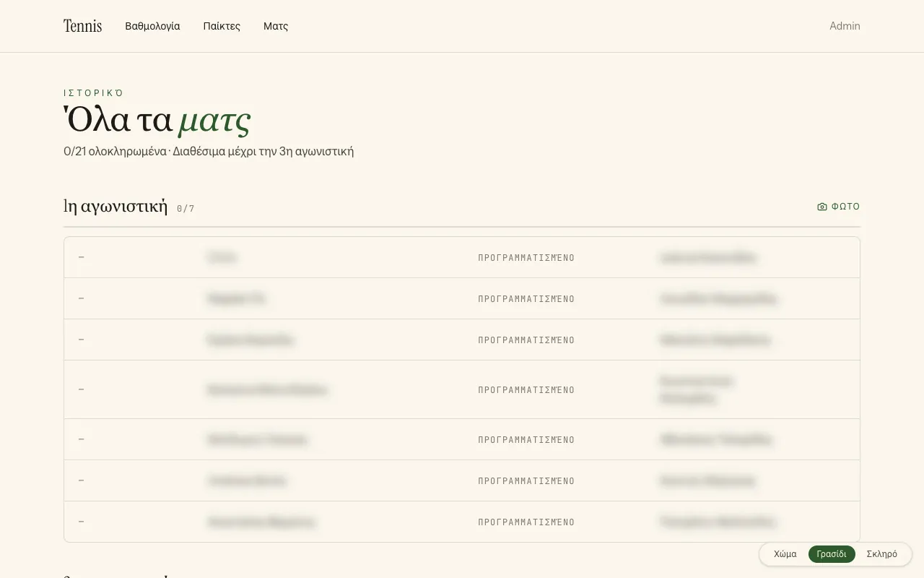Open the Βαθμολογία navigation item
The image size is (924, 578).
click(152, 26)
